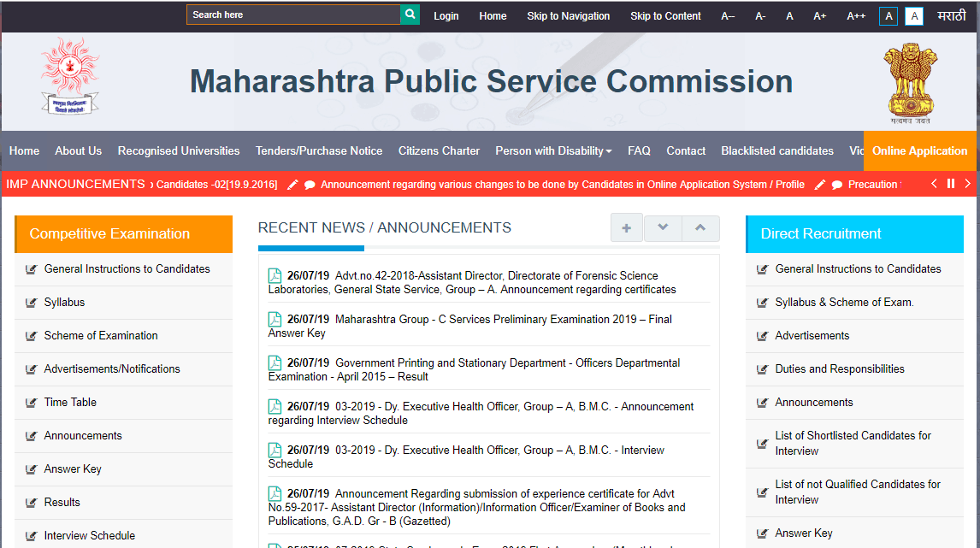Click the Online Application button
The height and width of the screenshot is (548, 980).
pyautogui.click(x=919, y=151)
